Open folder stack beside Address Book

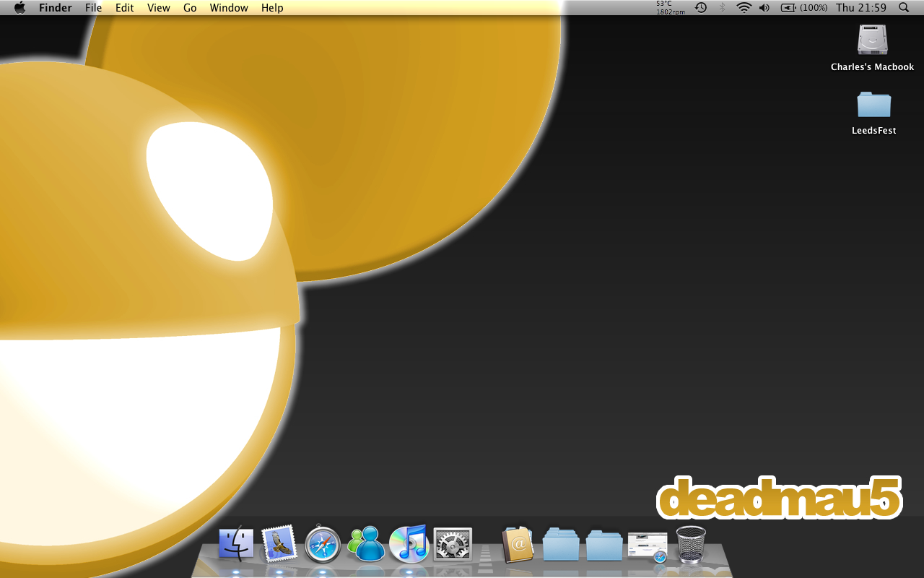pos(561,544)
